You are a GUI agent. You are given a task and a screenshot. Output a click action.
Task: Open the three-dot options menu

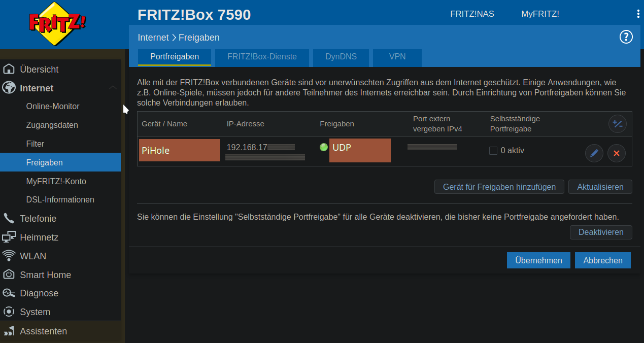638,14
